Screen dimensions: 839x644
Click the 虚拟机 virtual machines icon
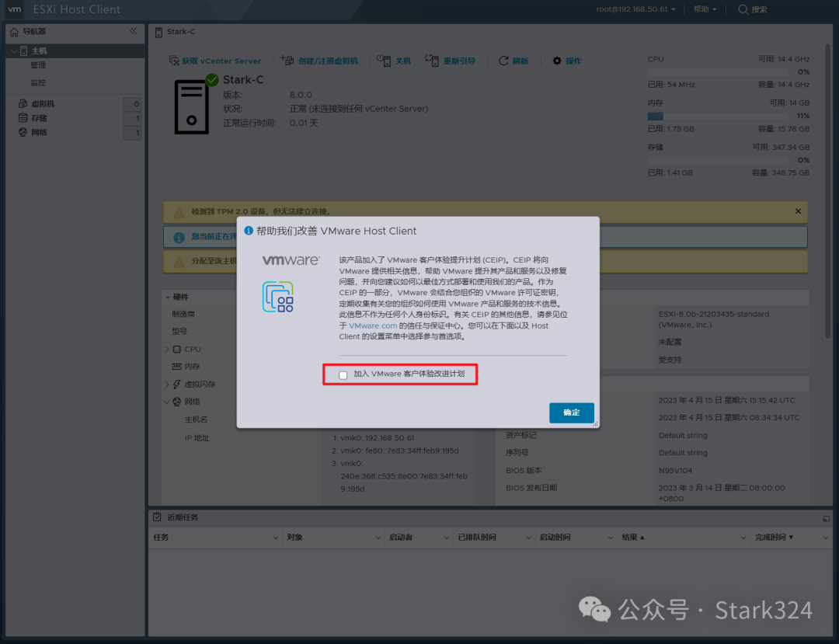(x=23, y=104)
